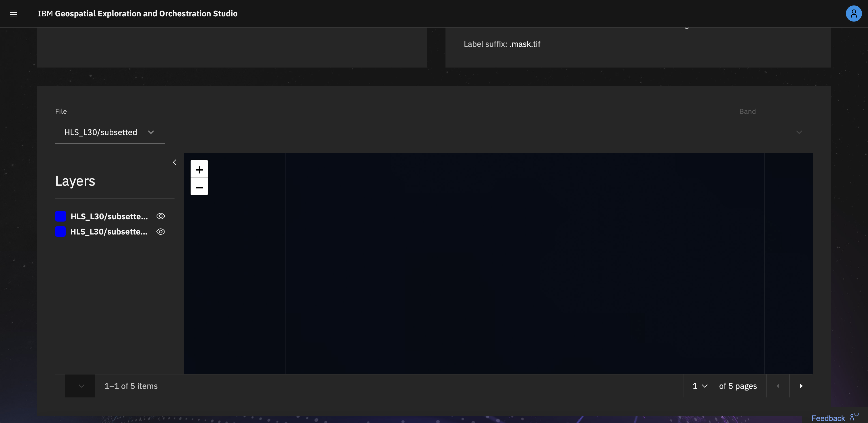The width and height of the screenshot is (868, 423).
Task: Click the Feedback chat icon
Action: pos(854,417)
